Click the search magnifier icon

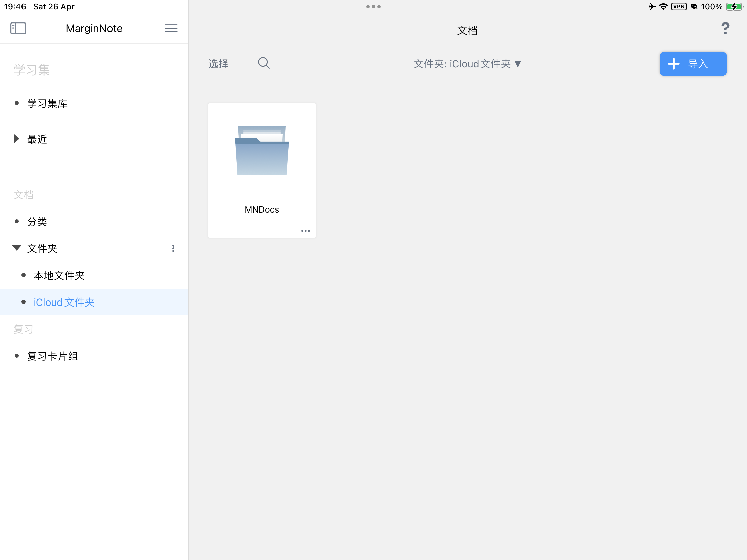(264, 63)
